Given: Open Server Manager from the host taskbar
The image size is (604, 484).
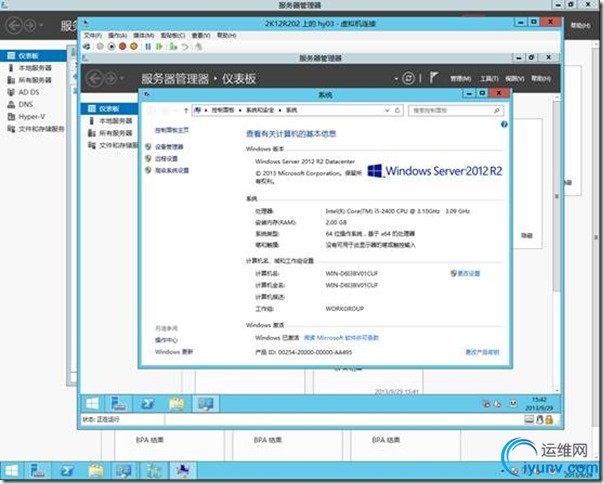Looking at the screenshot, I should coord(37,471).
